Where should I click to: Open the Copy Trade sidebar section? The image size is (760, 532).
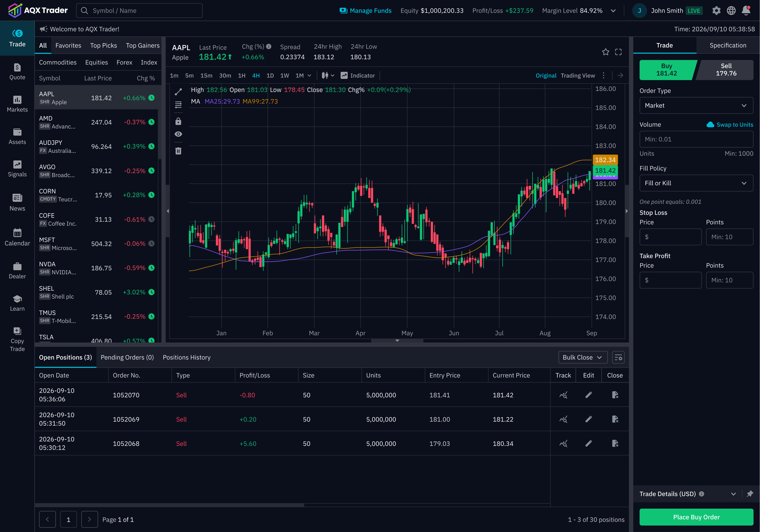[17, 339]
